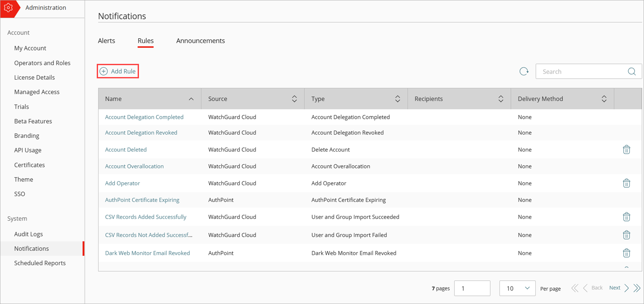Delete the Add Operator rule

coord(627,183)
